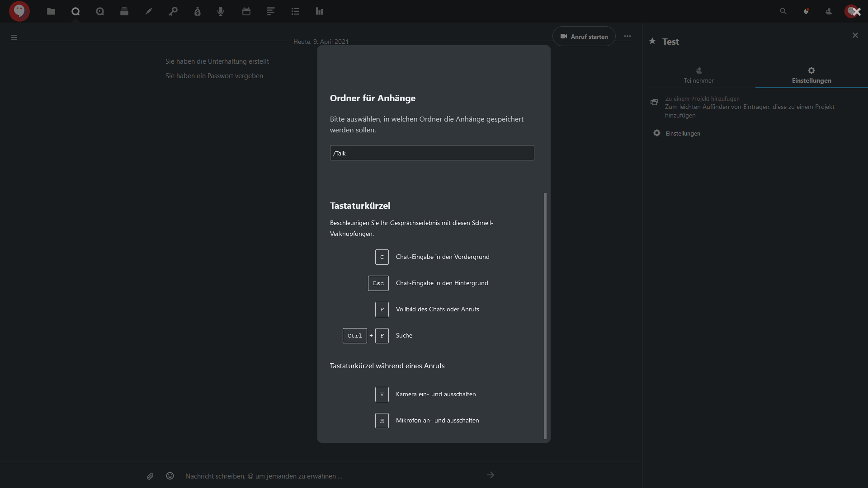Select the Einstellungen tab

coord(811,75)
